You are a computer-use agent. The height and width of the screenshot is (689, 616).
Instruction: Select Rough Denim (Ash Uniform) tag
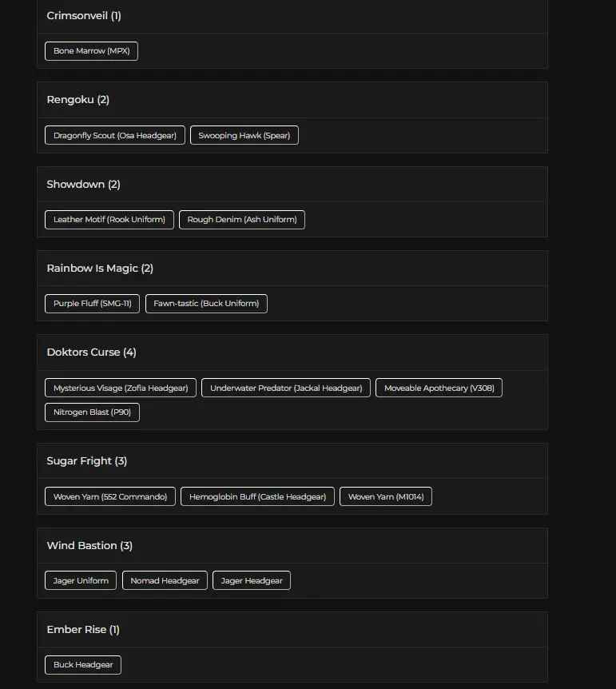[242, 220]
